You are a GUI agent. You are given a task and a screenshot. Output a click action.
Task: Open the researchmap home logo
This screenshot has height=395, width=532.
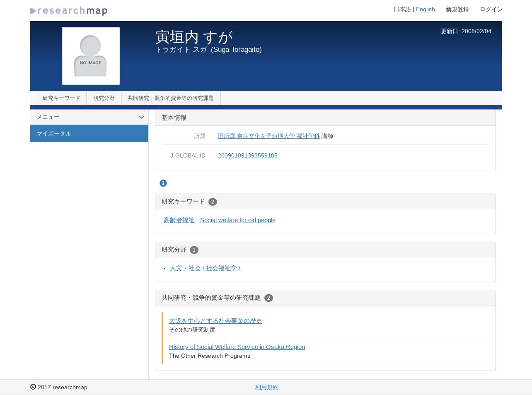(69, 11)
